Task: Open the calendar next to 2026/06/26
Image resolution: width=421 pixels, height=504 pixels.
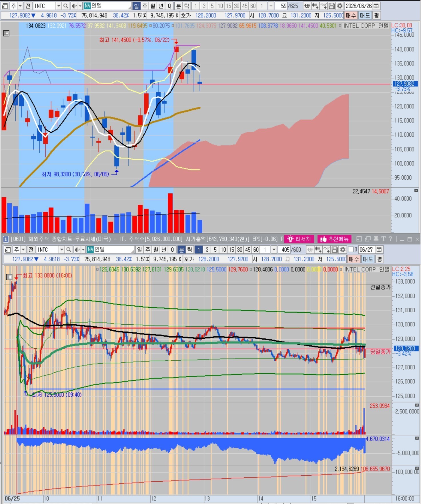Action: click(x=376, y=6)
